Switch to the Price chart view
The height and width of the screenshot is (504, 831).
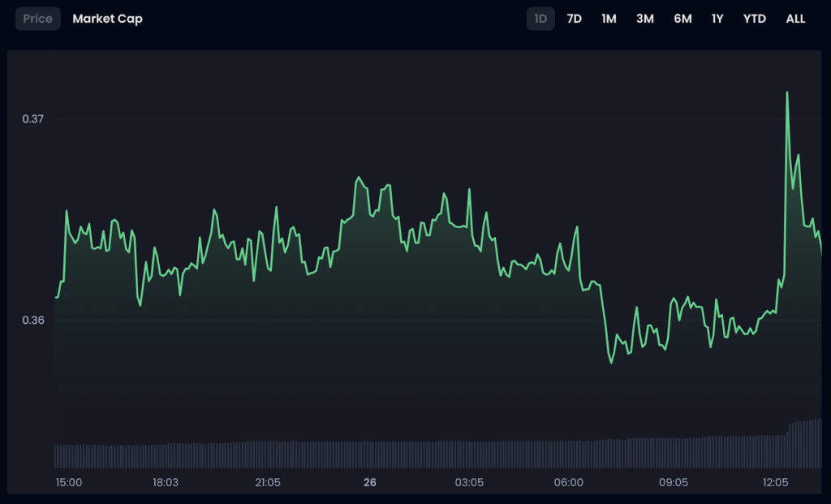pos(37,19)
